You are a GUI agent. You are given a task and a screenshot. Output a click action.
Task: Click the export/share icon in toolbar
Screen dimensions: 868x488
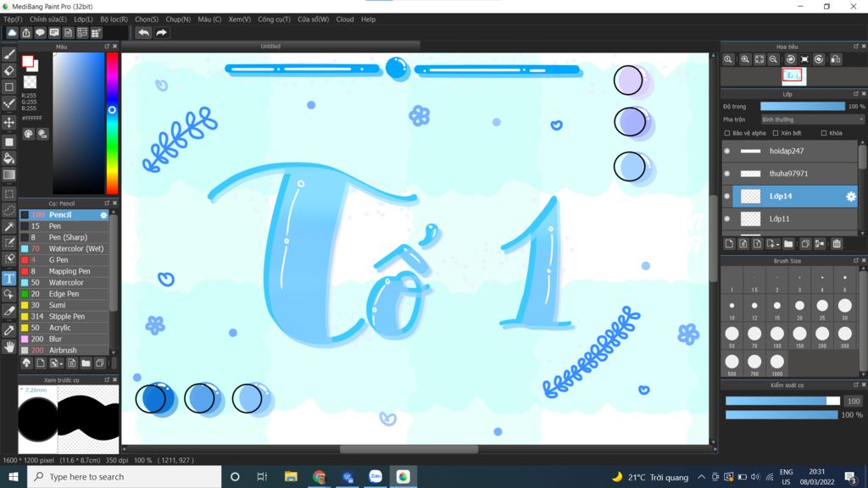[26, 33]
